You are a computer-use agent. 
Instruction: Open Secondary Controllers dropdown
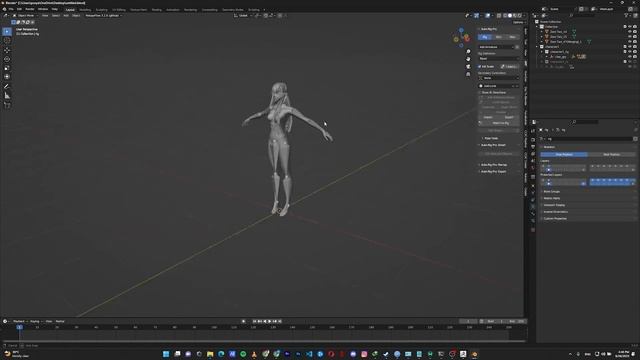[499, 78]
